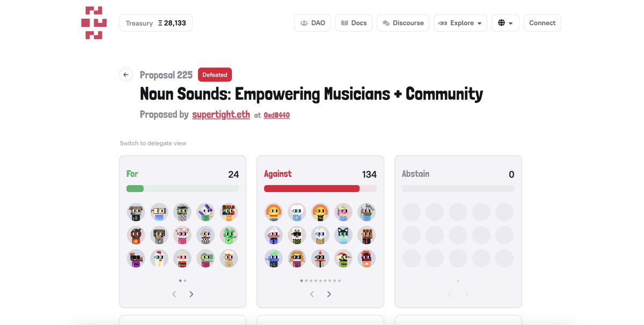This screenshot has width=644, height=325.
Task: Open the Rubik's cube head Noun in For
Action: 229,212
